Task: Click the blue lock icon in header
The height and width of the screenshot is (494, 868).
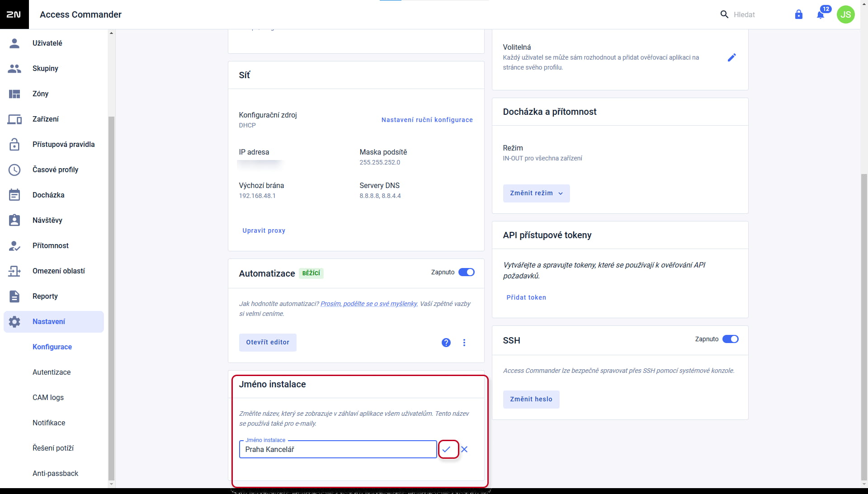Action: tap(799, 14)
